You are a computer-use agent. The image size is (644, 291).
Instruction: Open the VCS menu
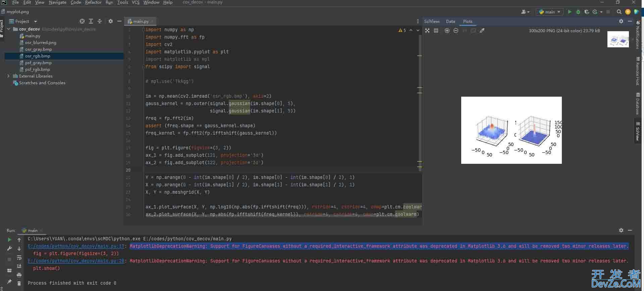pos(136,2)
